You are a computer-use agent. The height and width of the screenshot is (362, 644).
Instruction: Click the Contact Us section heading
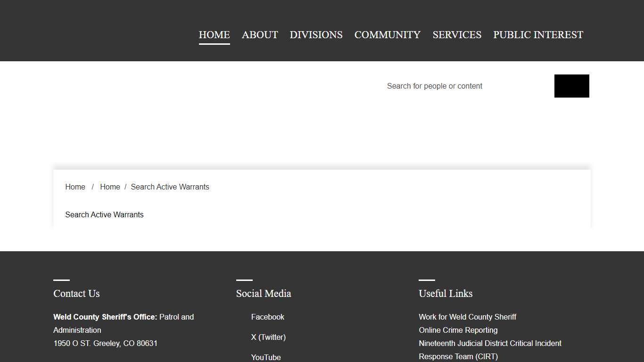76,293
